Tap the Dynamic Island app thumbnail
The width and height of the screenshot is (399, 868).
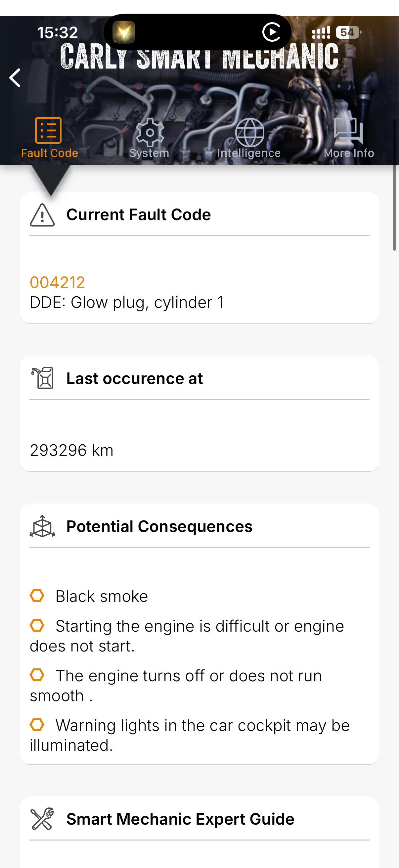(x=124, y=32)
